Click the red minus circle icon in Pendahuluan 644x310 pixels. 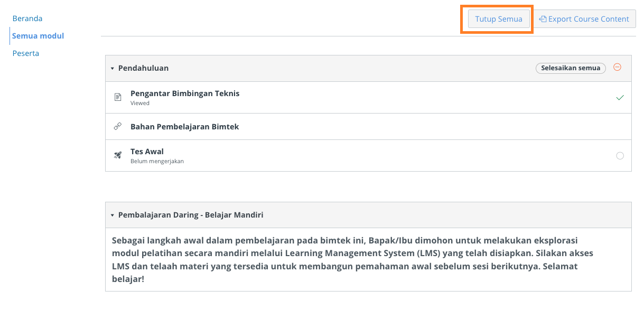pyautogui.click(x=617, y=67)
